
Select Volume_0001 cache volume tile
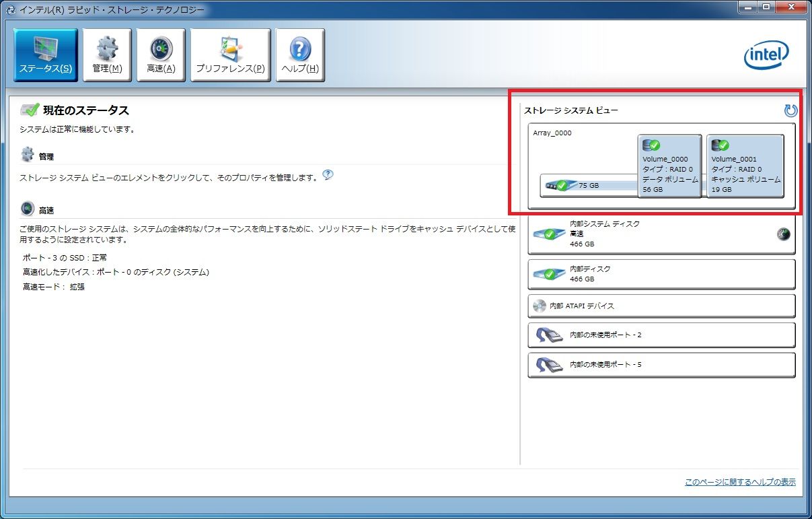click(x=745, y=166)
